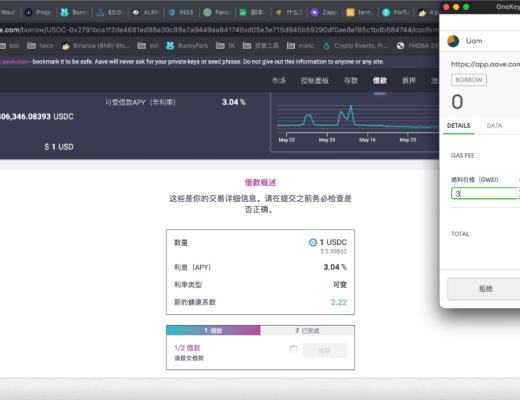This screenshot has width=520, height=400.
Task: Click the Liam account name in OneKey
Action: click(x=474, y=41)
